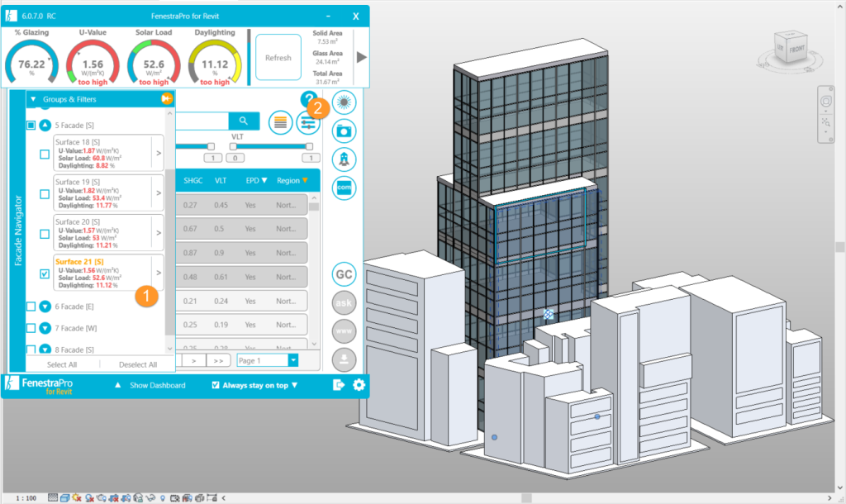This screenshot has width=846, height=504.
Task: Click the list view round icon
Action: tap(280, 123)
